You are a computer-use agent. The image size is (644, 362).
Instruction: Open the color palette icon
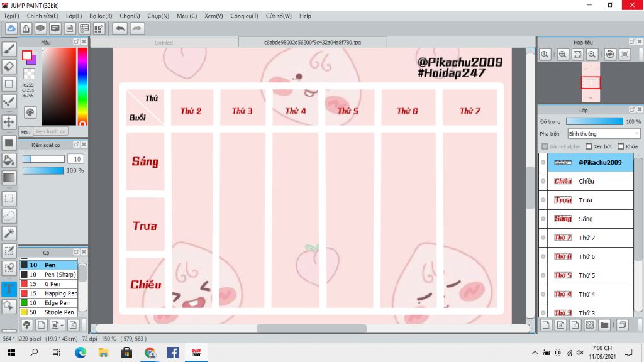(30, 112)
